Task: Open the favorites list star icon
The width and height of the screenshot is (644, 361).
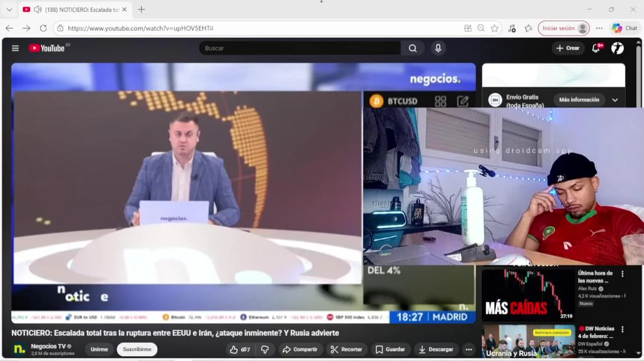Action: [528, 28]
